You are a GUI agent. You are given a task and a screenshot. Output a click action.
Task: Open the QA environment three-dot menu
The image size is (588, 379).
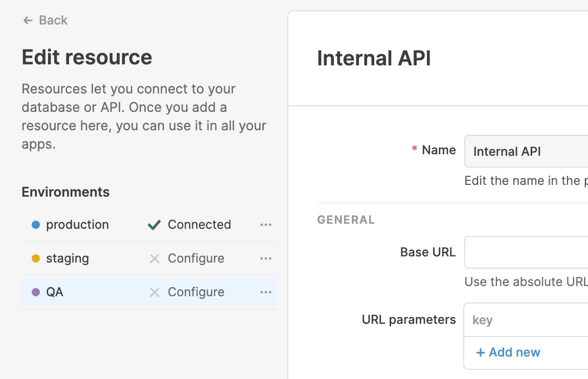(266, 292)
